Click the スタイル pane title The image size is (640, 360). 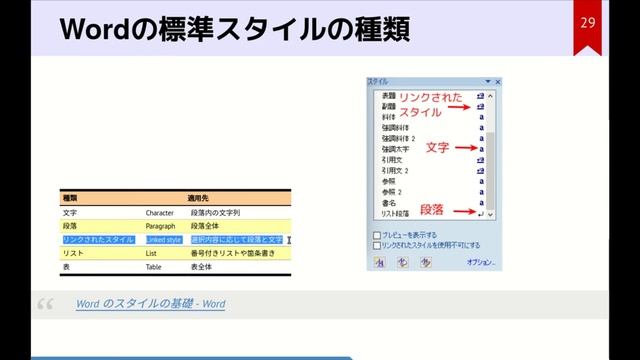[378, 82]
